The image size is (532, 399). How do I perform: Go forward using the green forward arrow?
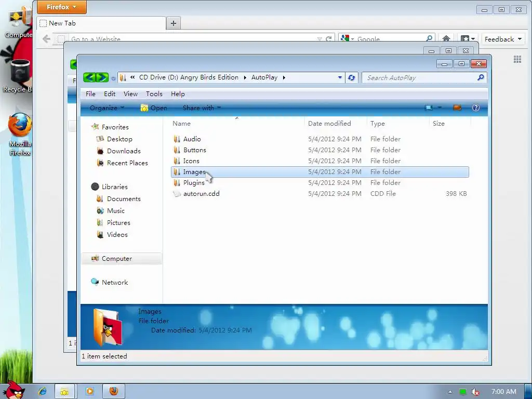(x=102, y=78)
